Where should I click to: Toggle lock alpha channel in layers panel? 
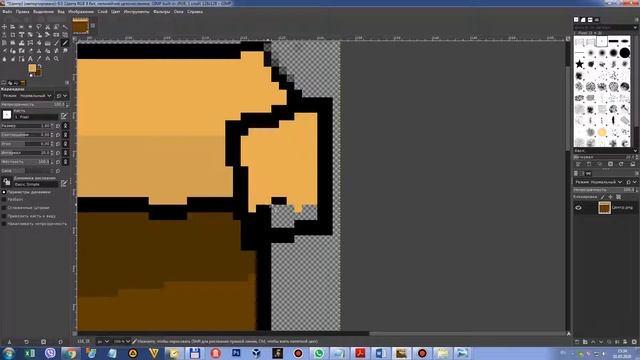[618, 197]
